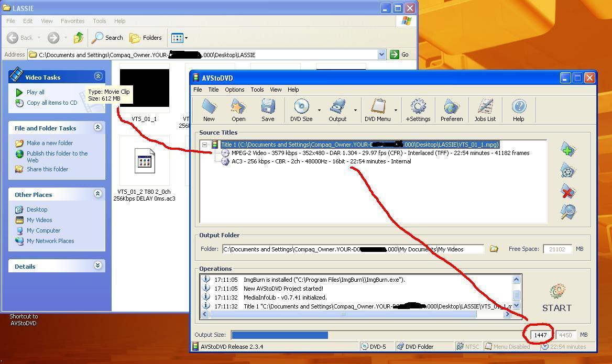
Task: Click the Go button next to Address bar
Action: 400,54
